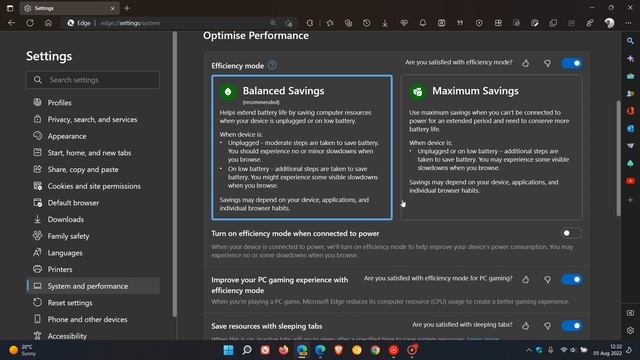Open the Edge sidebar search icon
The image size is (640, 360).
[x=630, y=41]
